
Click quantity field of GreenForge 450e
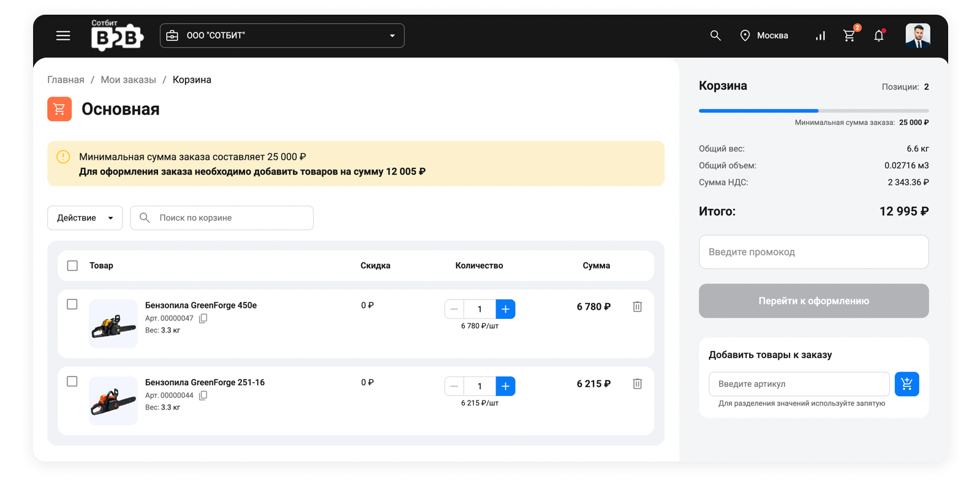coord(480,309)
